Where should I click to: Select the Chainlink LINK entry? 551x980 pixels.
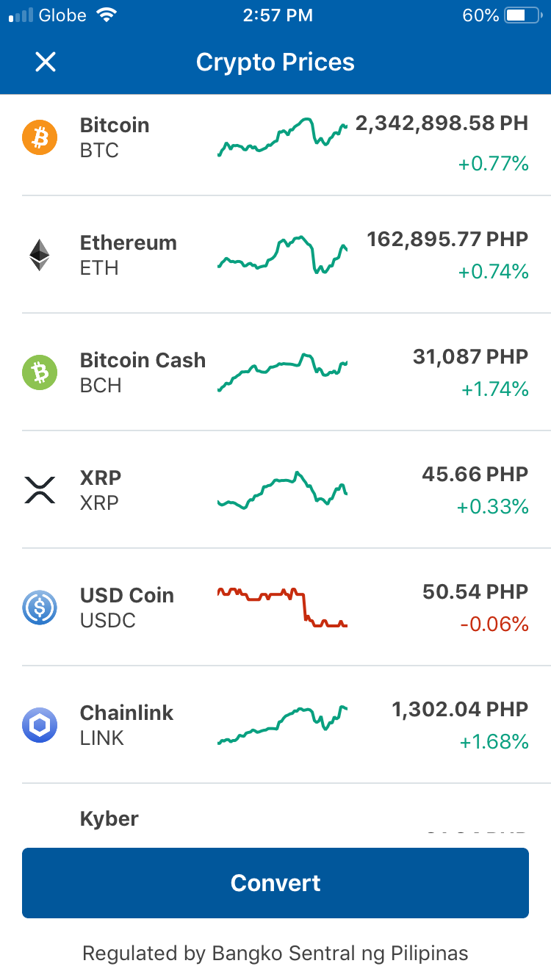coord(275,725)
